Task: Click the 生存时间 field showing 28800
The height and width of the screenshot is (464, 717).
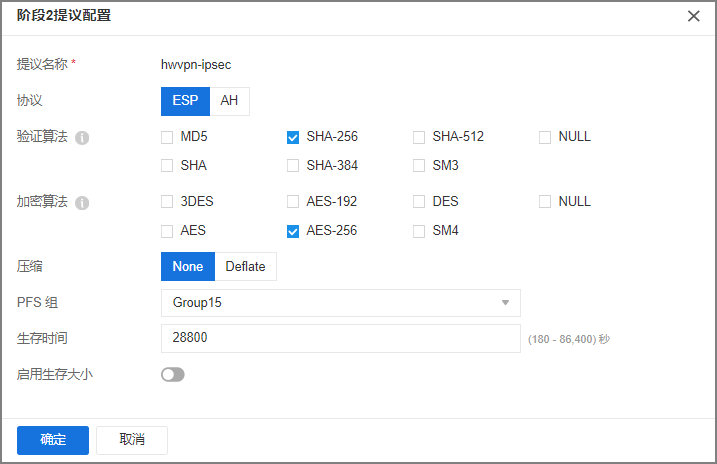Action: click(x=341, y=338)
